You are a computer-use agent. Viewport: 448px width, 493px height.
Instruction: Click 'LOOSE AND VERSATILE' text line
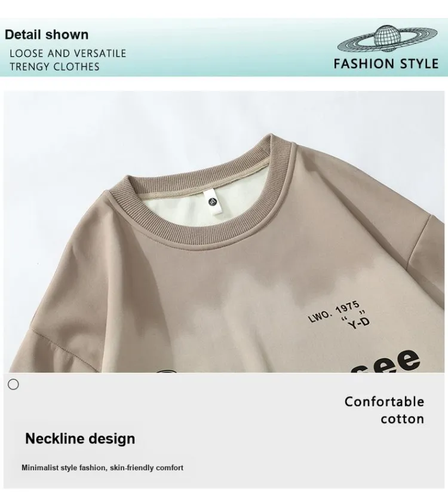(68, 53)
